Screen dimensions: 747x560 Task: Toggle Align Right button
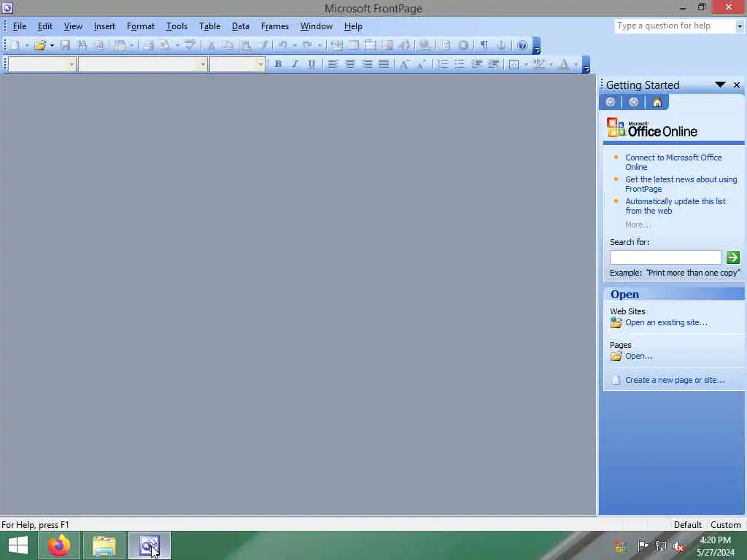tap(367, 64)
